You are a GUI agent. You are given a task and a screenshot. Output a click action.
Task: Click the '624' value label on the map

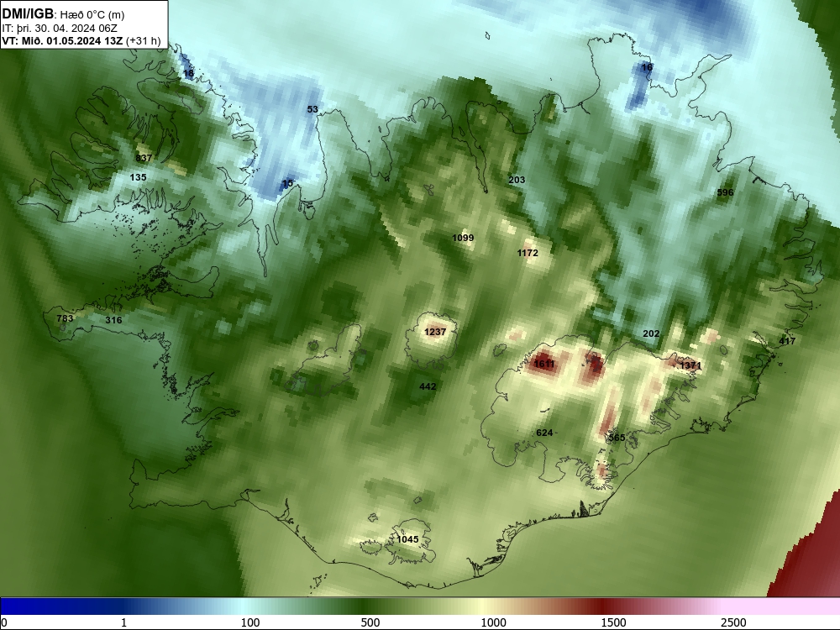(544, 433)
